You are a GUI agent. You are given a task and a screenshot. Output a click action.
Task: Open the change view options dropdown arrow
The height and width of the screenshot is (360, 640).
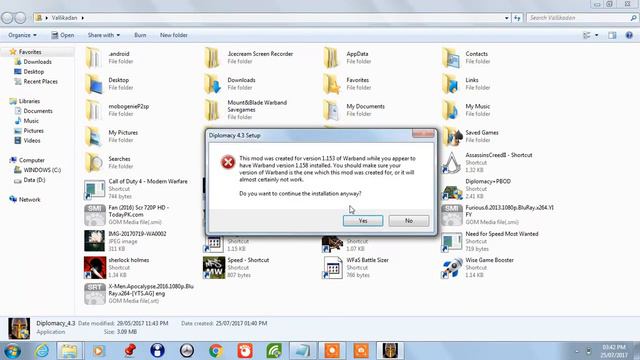click(596, 36)
